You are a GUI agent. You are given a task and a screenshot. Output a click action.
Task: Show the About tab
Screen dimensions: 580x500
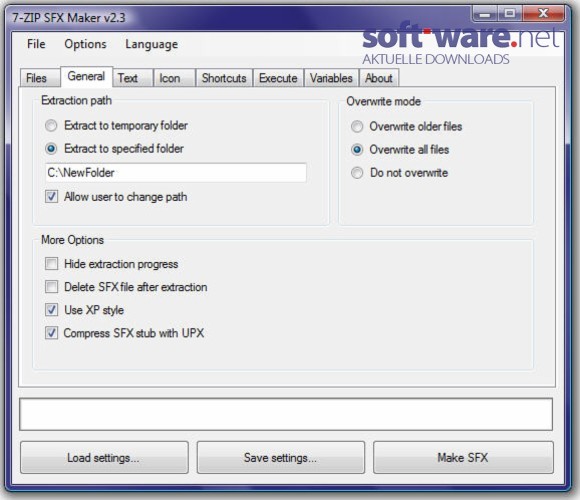click(x=379, y=78)
